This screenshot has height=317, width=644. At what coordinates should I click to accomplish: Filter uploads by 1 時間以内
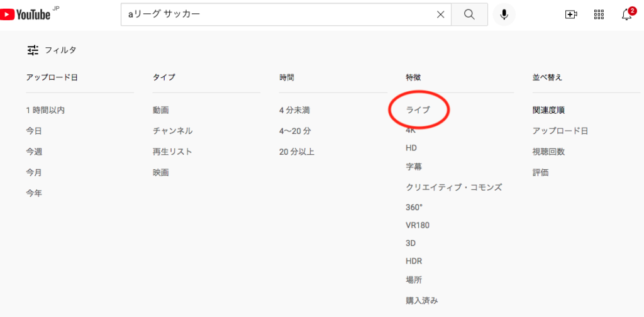click(x=45, y=110)
